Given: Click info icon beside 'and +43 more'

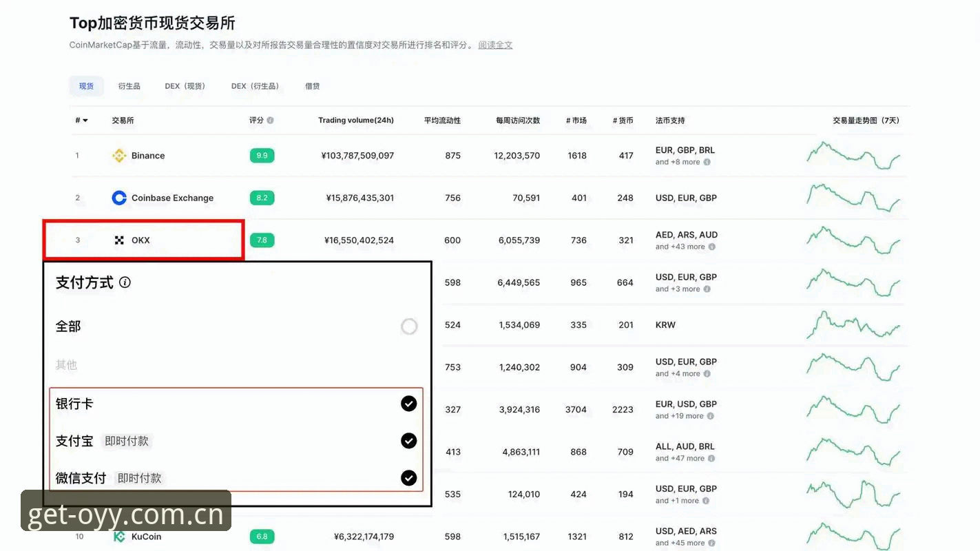Looking at the screenshot, I should point(711,247).
